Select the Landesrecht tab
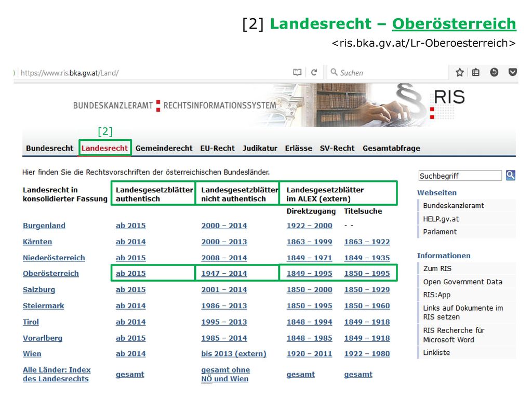Screen dimensions: 532x399 coord(104,148)
